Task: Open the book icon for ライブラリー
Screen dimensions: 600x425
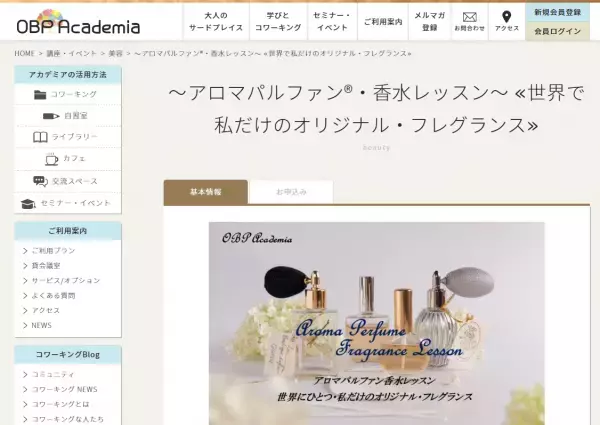Action: tap(40, 137)
